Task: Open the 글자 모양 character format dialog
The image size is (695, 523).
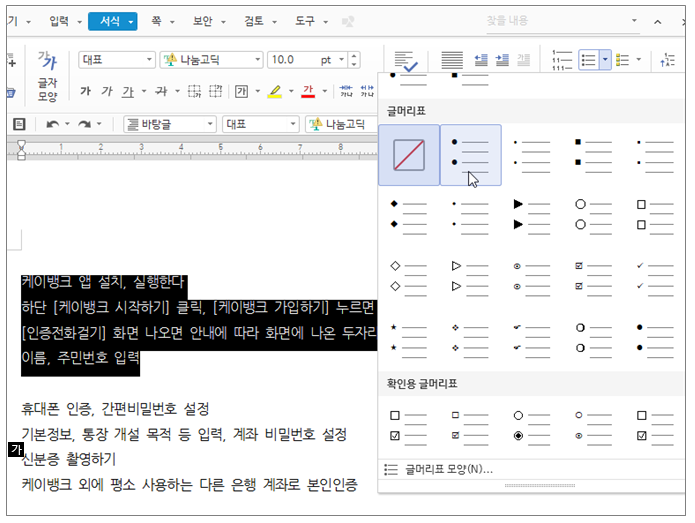Action: click(47, 76)
